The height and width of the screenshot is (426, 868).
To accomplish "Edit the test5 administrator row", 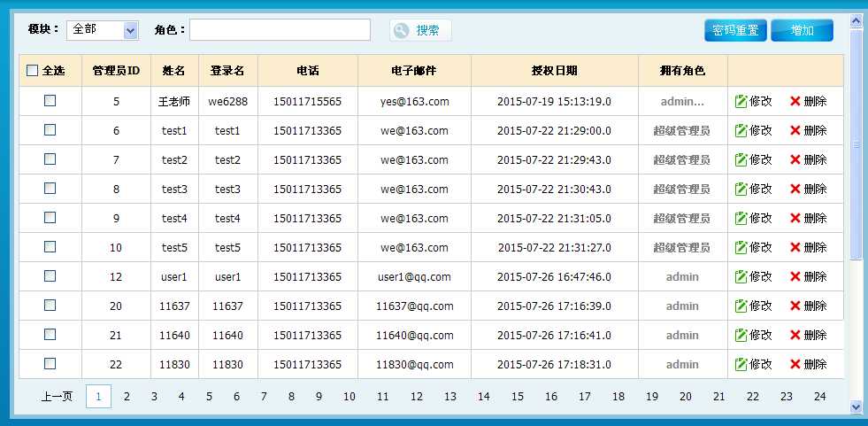I will (x=741, y=247).
